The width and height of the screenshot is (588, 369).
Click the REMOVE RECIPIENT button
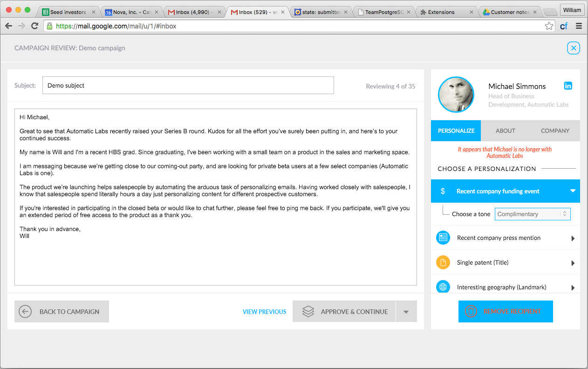tap(506, 311)
